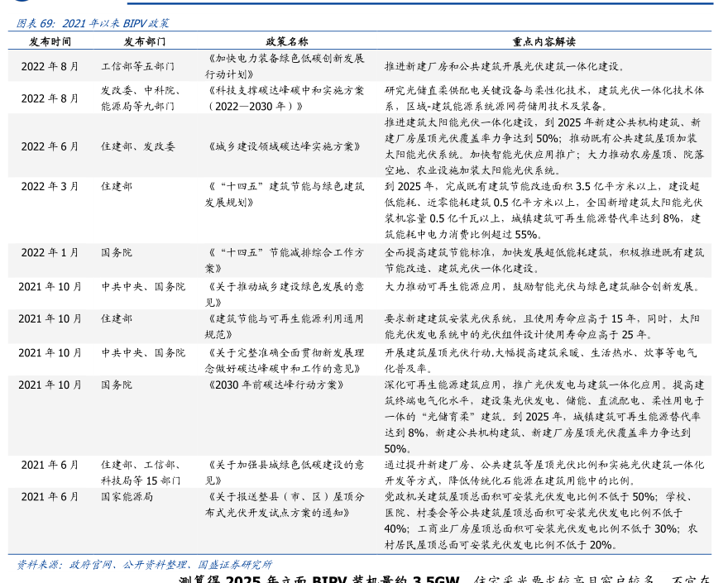Click policy 《城乡建设领域碳达峰实施方案》
The height and width of the screenshot is (583, 728).
click(x=283, y=146)
